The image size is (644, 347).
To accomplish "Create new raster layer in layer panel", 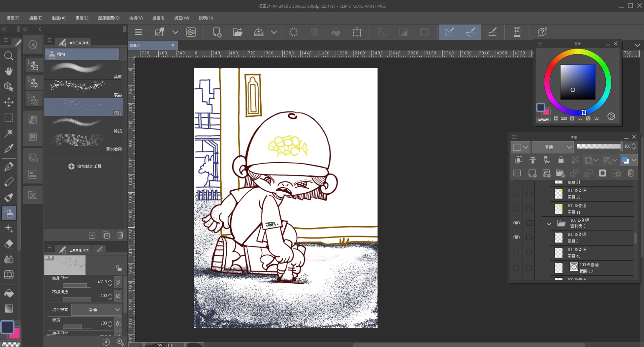I will pos(532,173).
